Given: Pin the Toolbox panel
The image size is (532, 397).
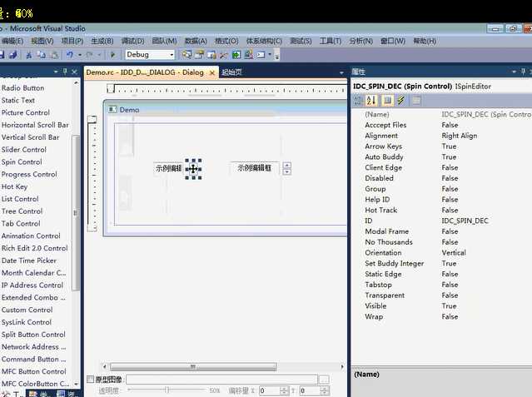Looking at the screenshot, I should click(x=65, y=72).
